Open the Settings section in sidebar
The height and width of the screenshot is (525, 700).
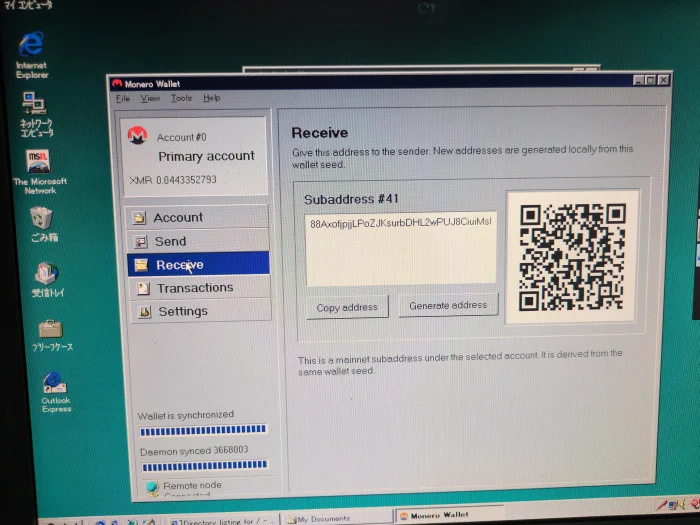(x=200, y=311)
